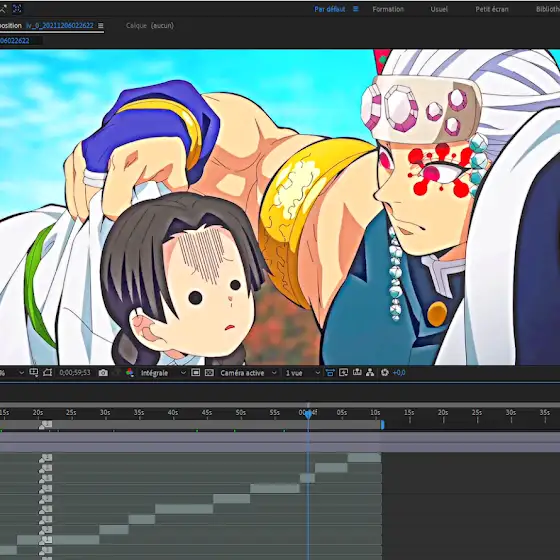
Task: Click the marker icon on the eighth layer row
Action: (x=46, y=530)
